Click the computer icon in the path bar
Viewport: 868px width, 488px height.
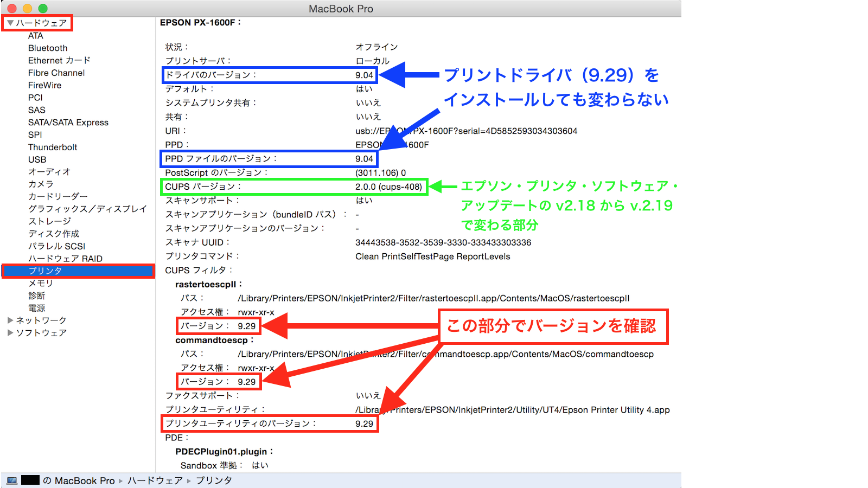(12, 481)
